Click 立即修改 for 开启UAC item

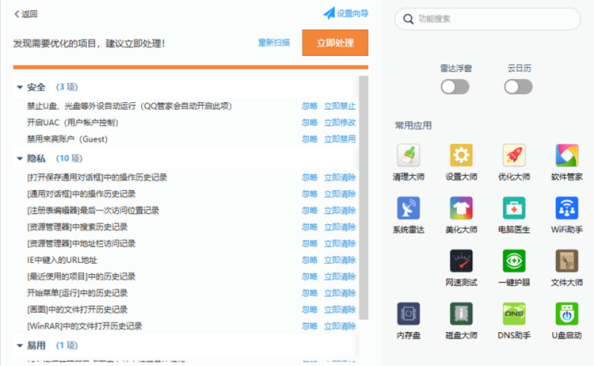click(x=340, y=123)
